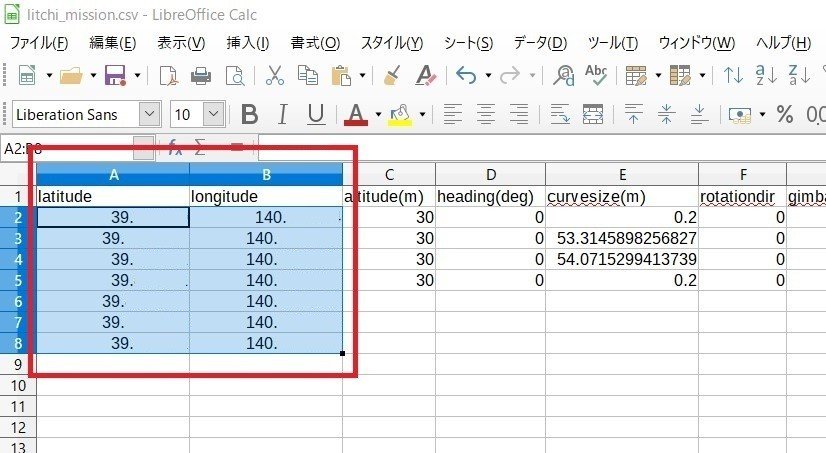Toggle Print Preview icon
Viewport: 826px width, 453px height.
tap(234, 75)
